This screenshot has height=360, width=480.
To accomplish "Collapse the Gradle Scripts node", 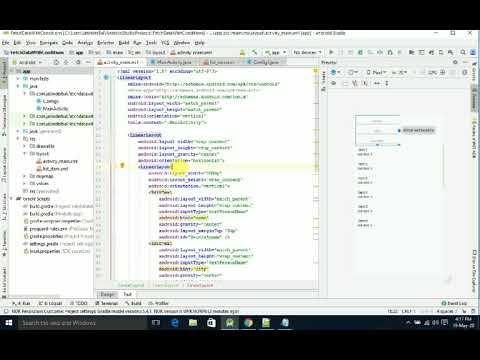I will tap(11, 199).
